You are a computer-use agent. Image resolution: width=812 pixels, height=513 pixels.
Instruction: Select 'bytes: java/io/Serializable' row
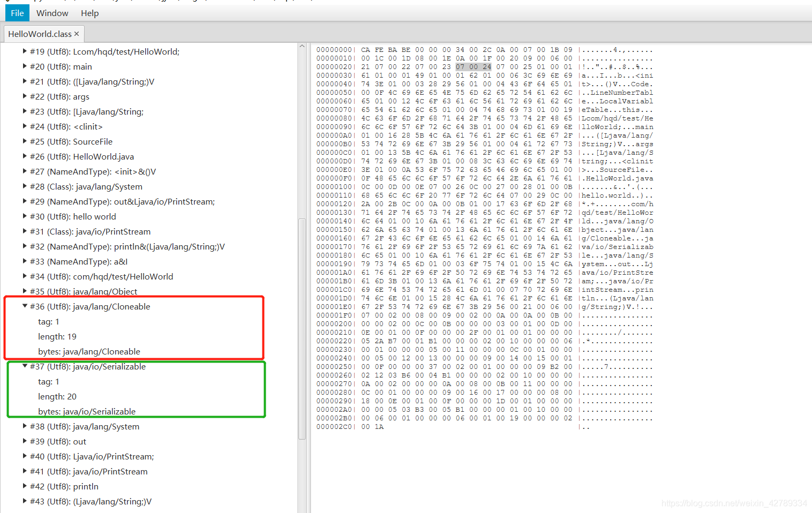[87, 411]
